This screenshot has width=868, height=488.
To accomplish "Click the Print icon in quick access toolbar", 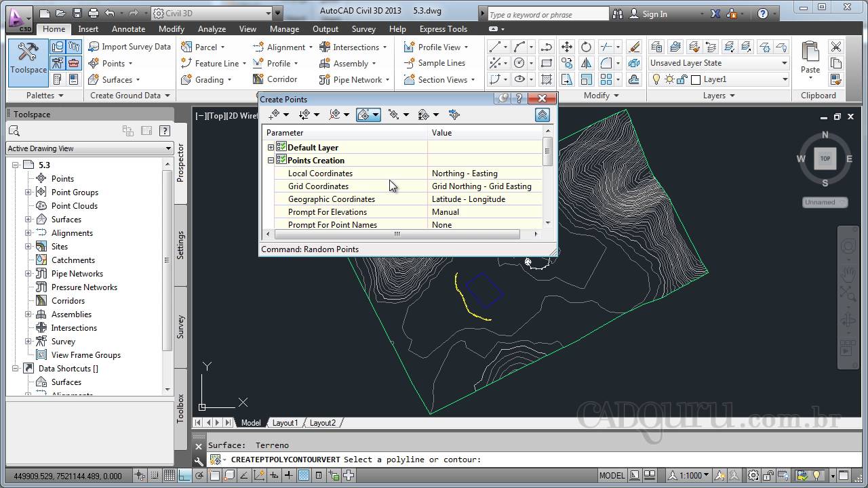I will click(94, 13).
